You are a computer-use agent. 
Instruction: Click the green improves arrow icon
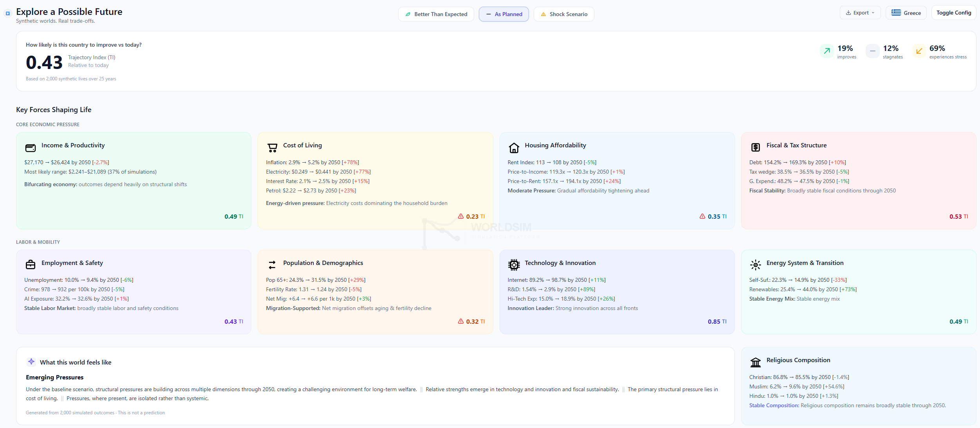(827, 51)
